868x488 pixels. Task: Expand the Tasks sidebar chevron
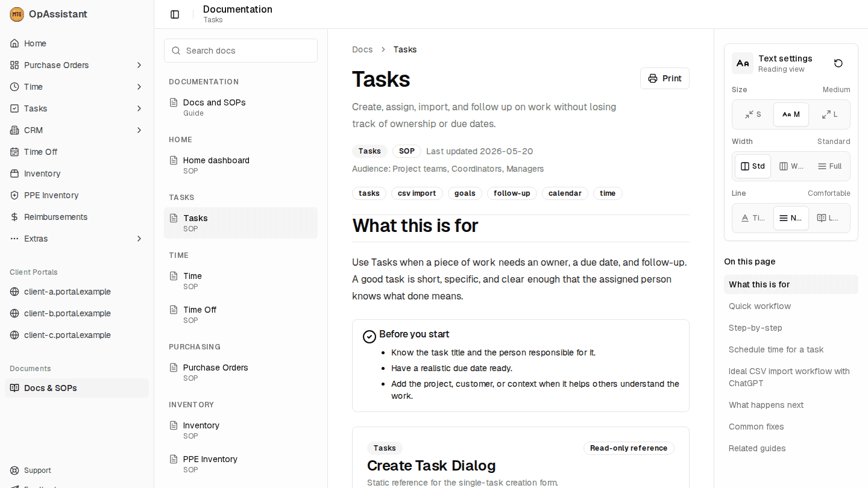[139, 108]
